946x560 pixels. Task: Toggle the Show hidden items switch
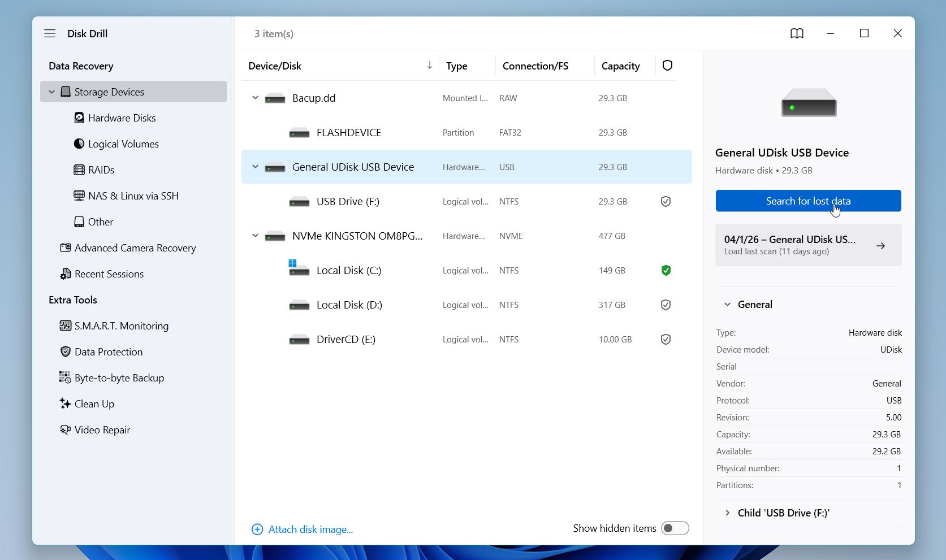click(x=675, y=528)
